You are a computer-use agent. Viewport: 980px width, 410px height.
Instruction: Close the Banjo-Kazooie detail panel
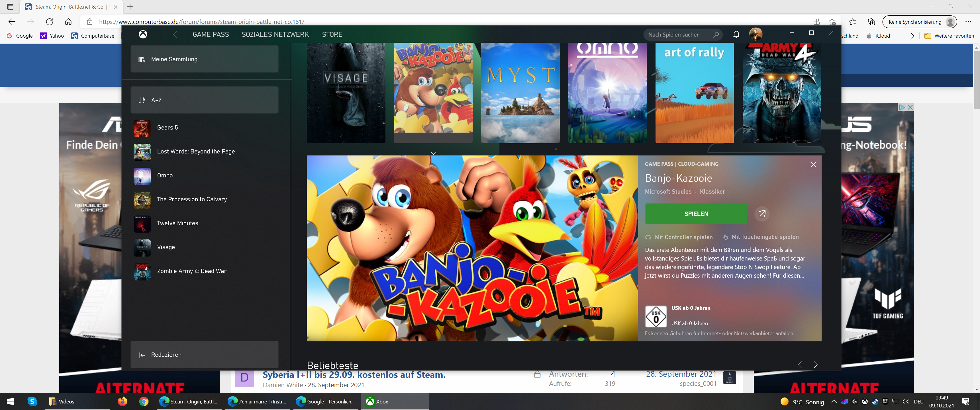(x=813, y=164)
